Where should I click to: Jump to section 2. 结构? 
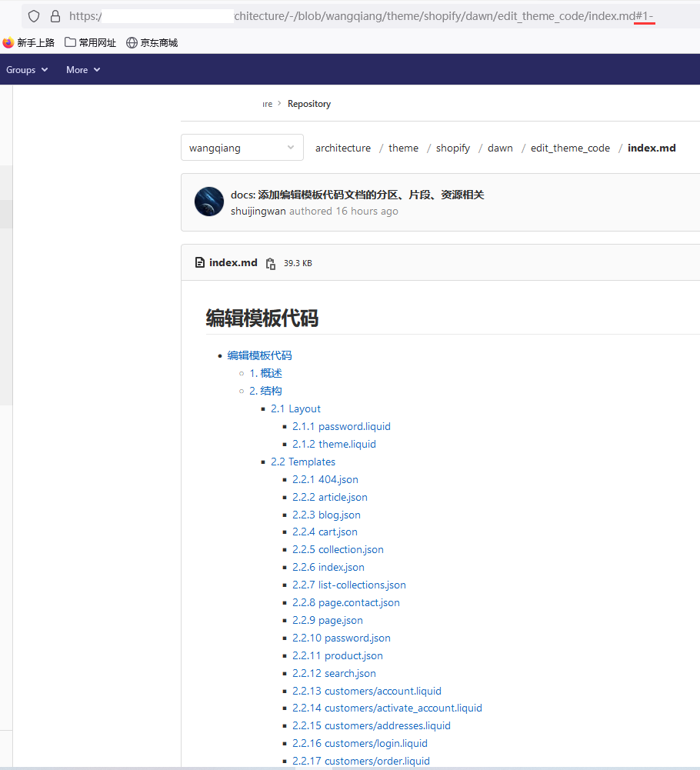[x=265, y=391]
